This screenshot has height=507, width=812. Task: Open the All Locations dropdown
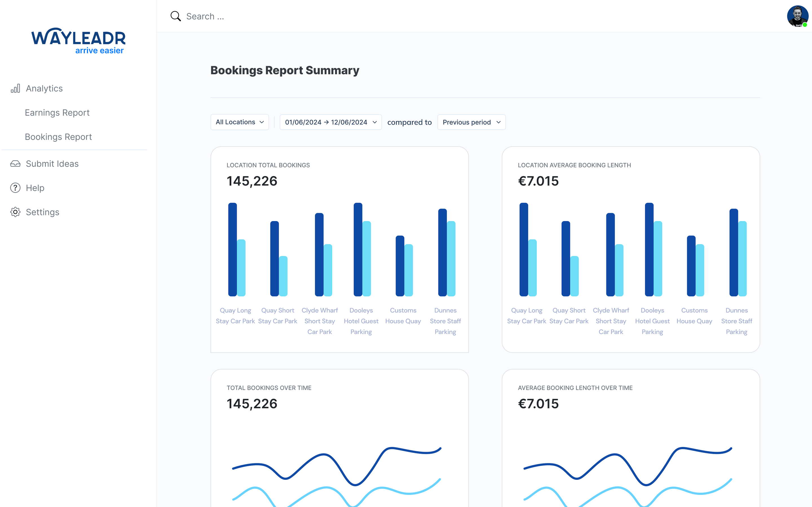240,122
